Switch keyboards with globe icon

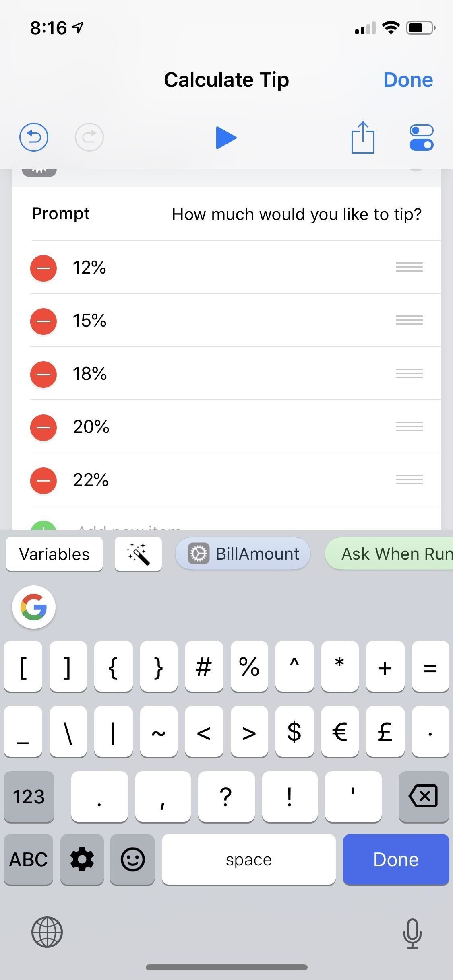(47, 932)
